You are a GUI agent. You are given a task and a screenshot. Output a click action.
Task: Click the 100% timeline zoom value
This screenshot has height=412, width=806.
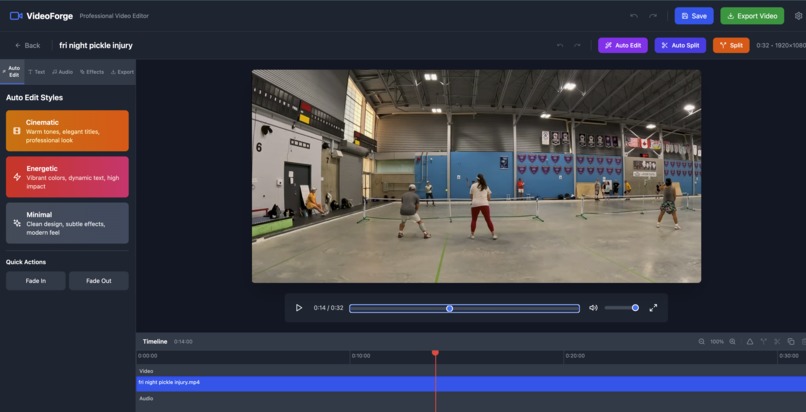pos(717,342)
